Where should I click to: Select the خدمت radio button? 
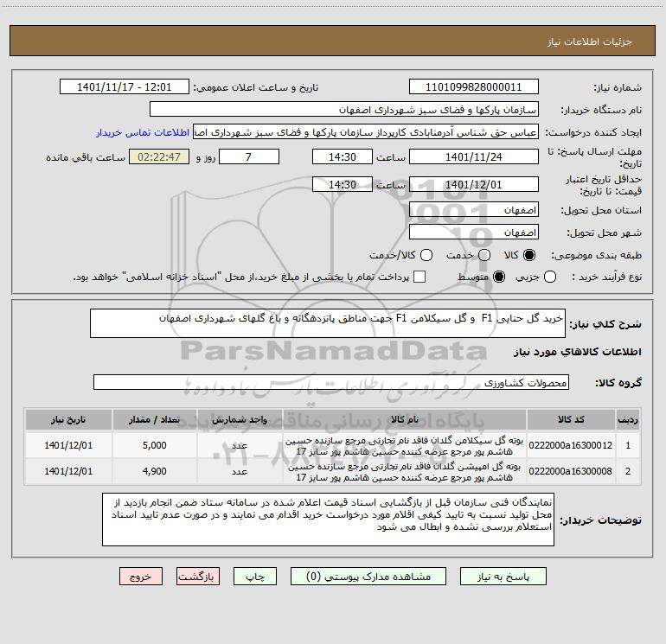[x=484, y=255]
